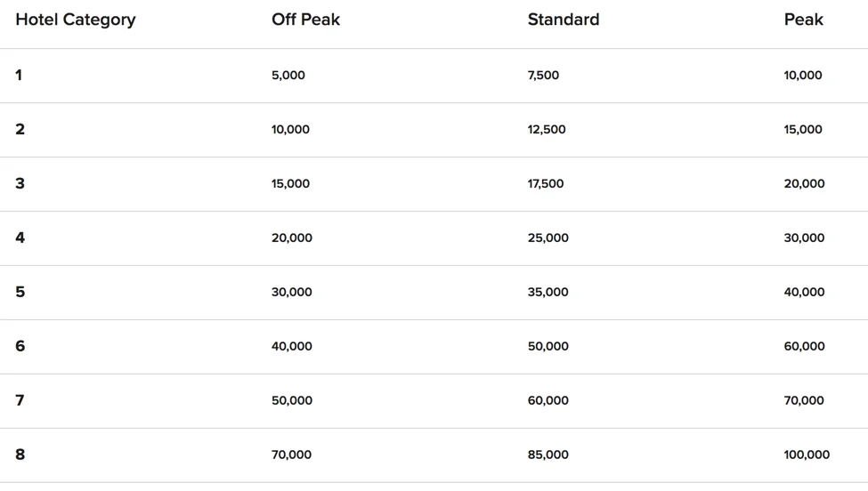Click the Peak column header
Viewport: 868px width, 491px height.
coord(803,20)
